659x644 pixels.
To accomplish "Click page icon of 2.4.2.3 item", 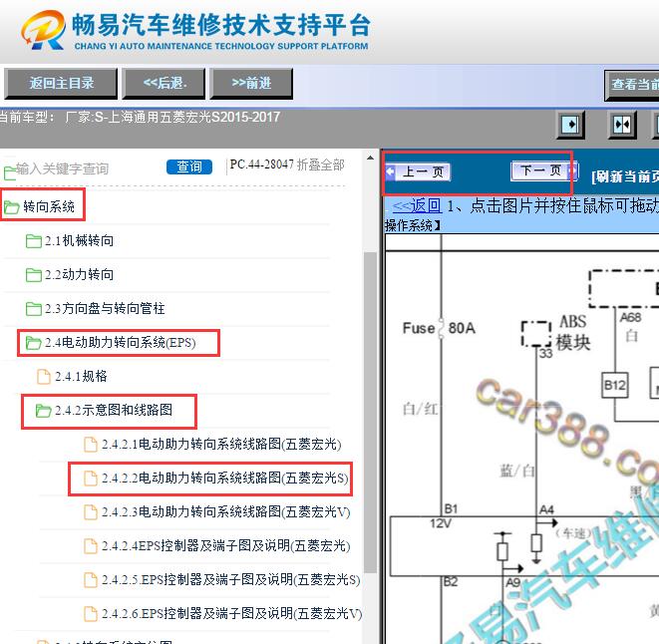I will pyautogui.click(x=91, y=512).
